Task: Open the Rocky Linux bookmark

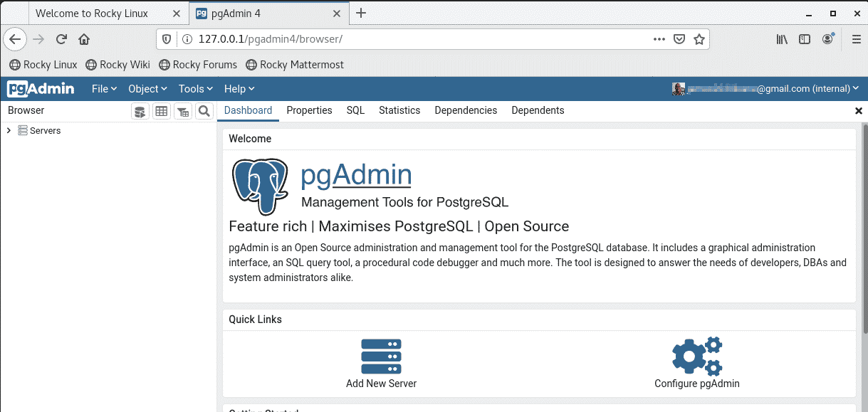Action: (43, 65)
